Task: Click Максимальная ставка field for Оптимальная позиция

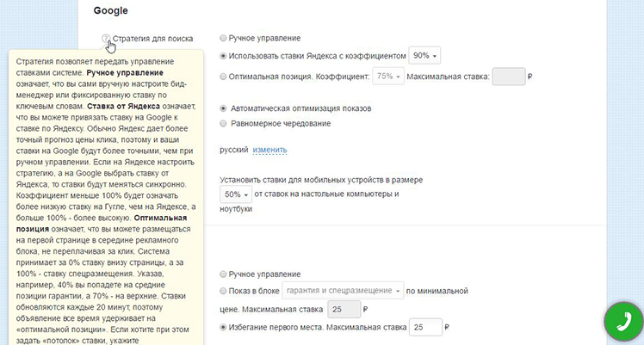Action: click(509, 77)
